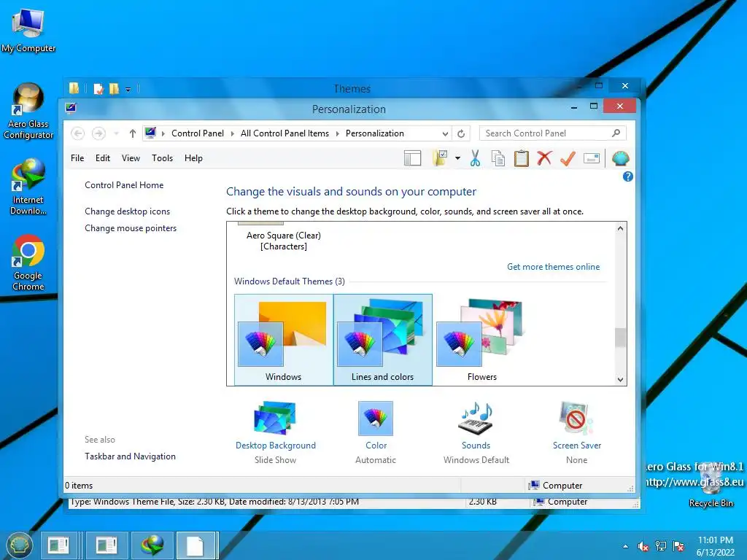Click the search magnifier icon

click(x=616, y=133)
